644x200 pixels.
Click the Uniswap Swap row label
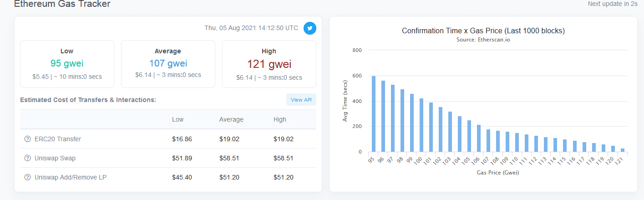55,158
